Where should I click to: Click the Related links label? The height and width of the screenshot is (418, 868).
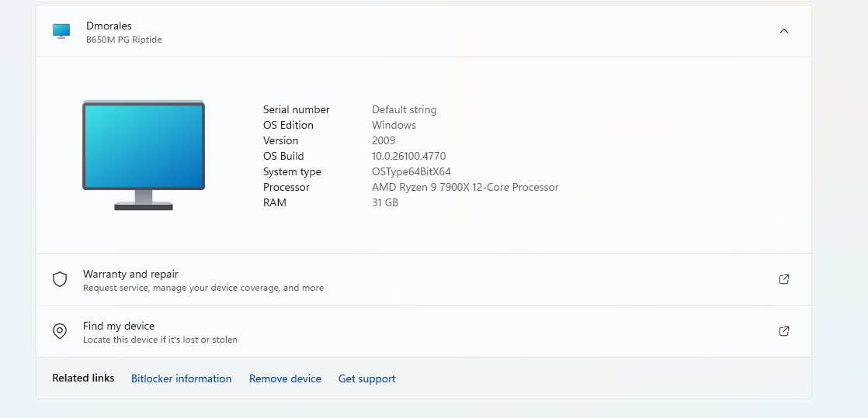click(83, 378)
